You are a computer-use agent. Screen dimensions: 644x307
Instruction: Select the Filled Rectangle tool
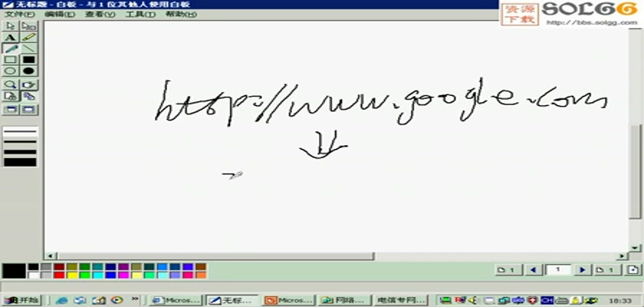pos(29,60)
